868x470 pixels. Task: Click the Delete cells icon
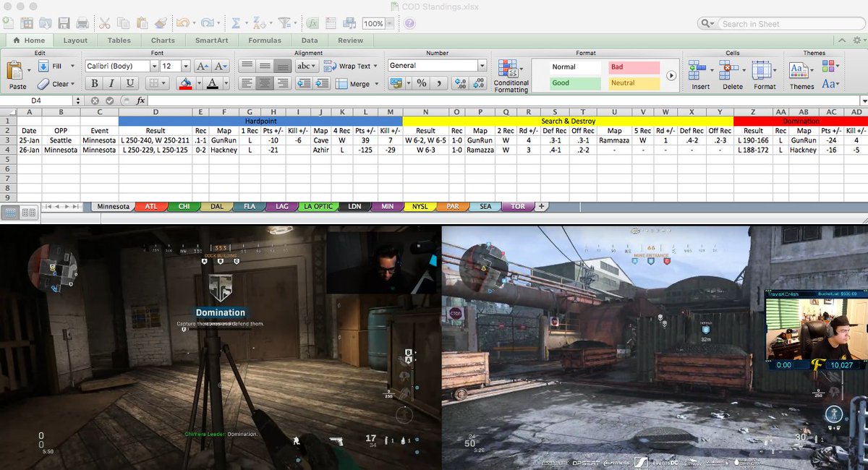click(728, 70)
